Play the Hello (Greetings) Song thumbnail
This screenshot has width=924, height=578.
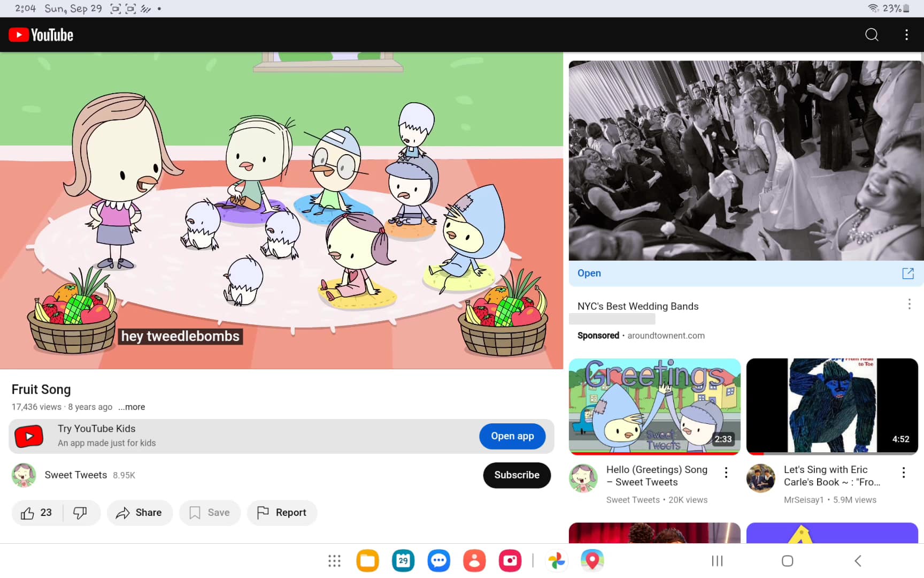pyautogui.click(x=654, y=406)
